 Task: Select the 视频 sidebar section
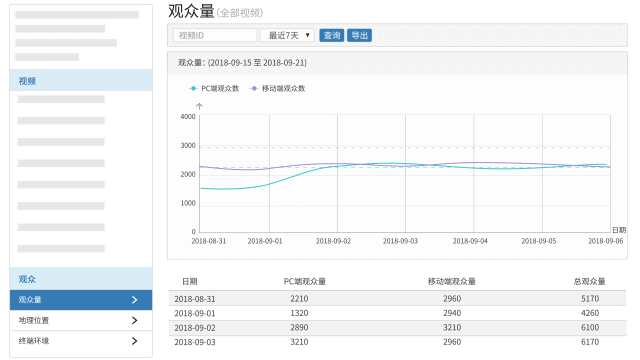(81, 81)
